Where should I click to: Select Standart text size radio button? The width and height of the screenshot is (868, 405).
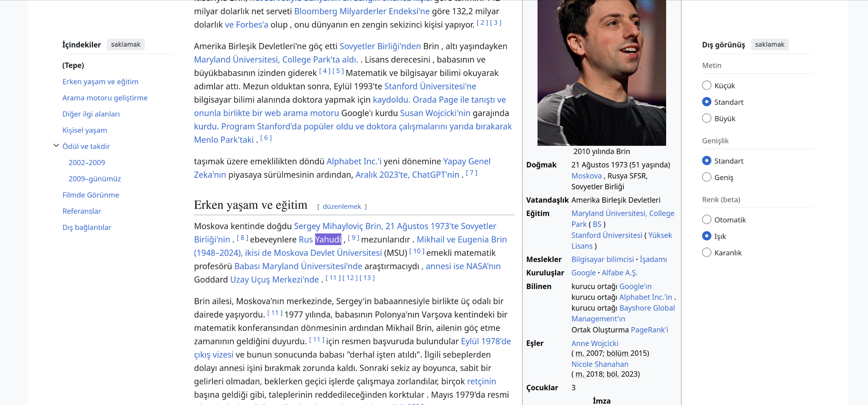pyautogui.click(x=706, y=102)
